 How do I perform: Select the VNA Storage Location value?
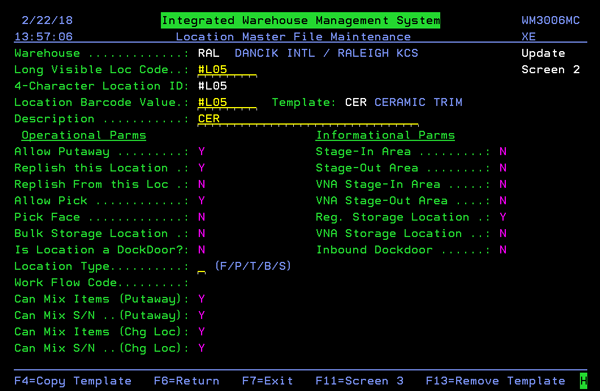tap(503, 233)
